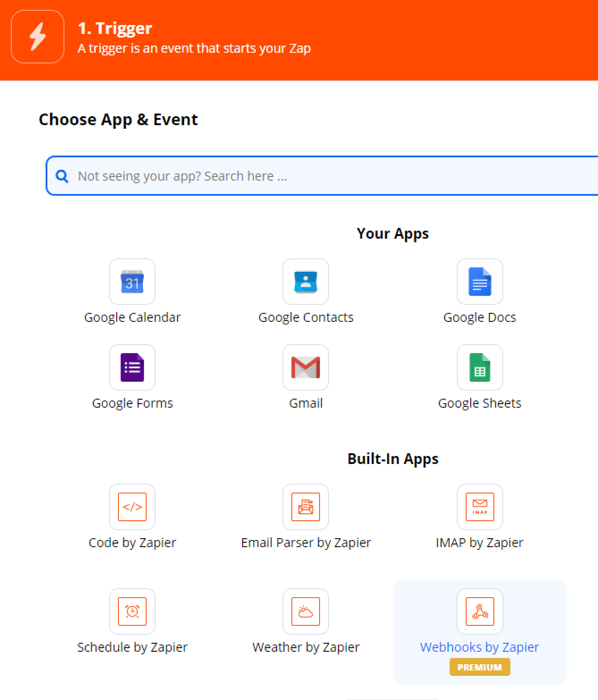Select the Code by Zapier icon
The image size is (598, 700).
coord(132,507)
